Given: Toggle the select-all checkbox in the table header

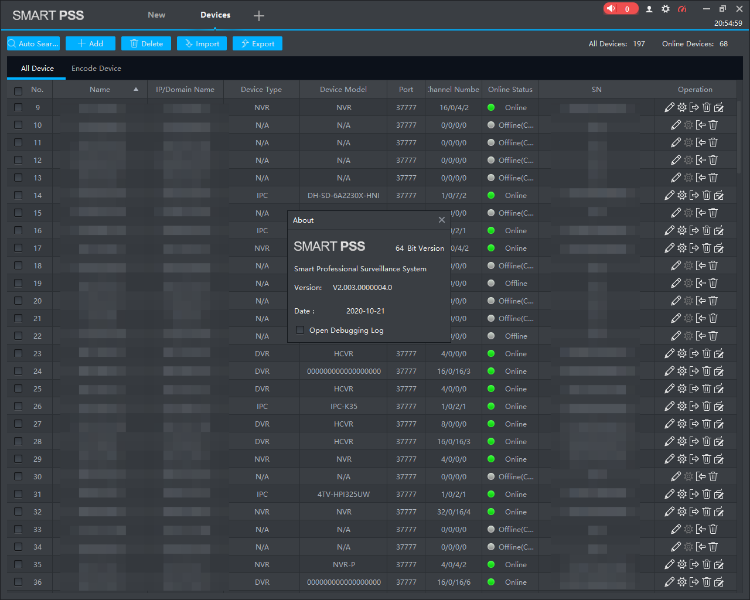Looking at the screenshot, I should [18, 90].
